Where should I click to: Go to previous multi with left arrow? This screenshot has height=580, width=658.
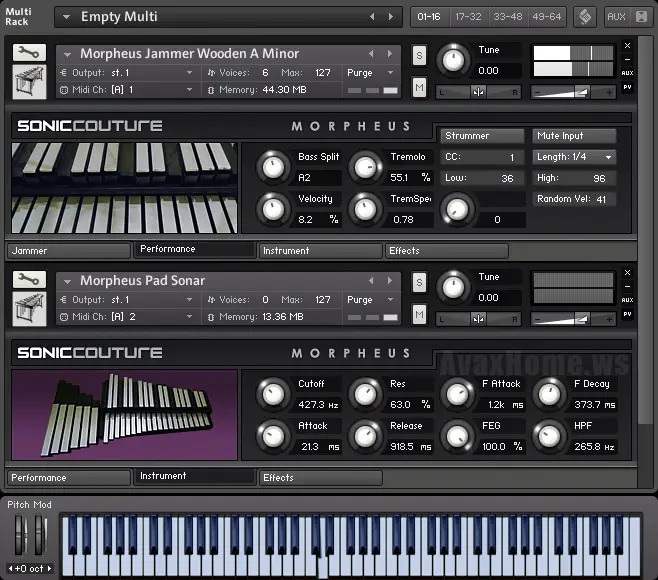click(372, 17)
